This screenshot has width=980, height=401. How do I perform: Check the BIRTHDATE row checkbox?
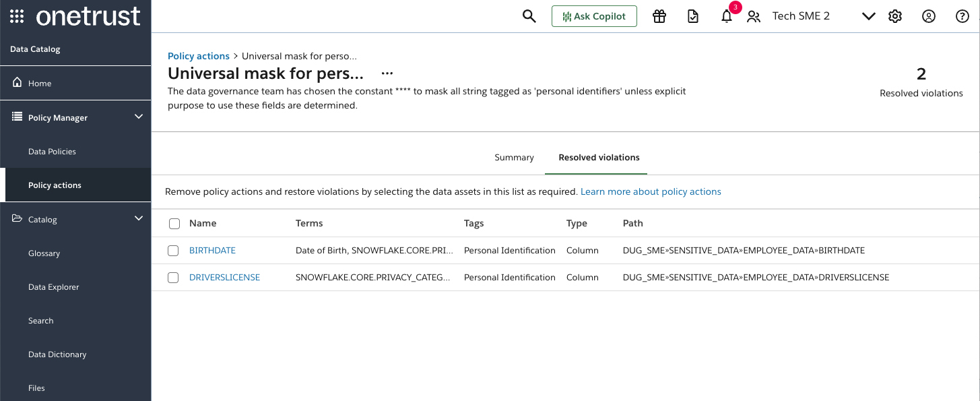[173, 250]
